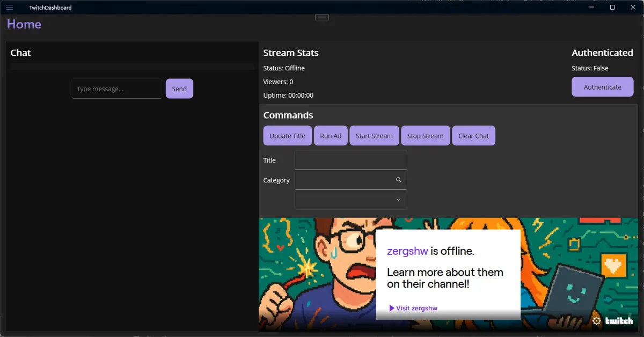The height and width of the screenshot is (337, 644).
Task: Click the TwitchDashboard window title
Action: click(x=50, y=8)
